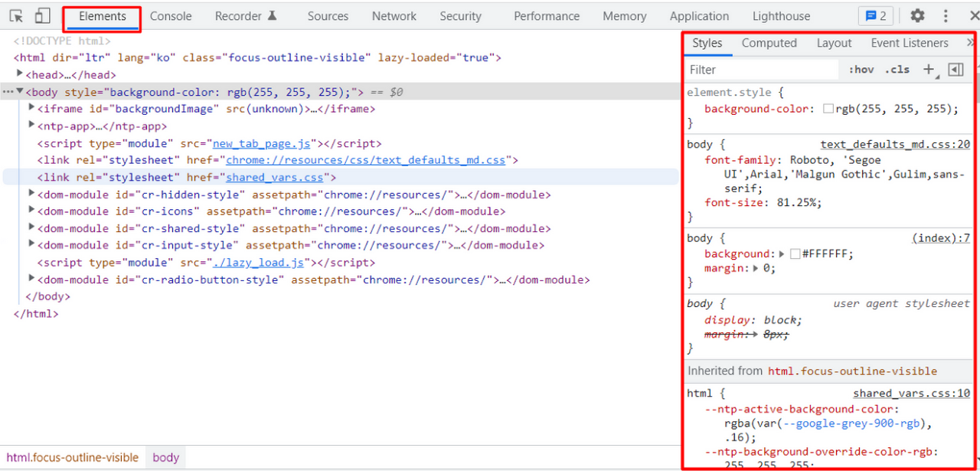980x471 pixels.
Task: Collapse the body element node
Action: click(20, 92)
